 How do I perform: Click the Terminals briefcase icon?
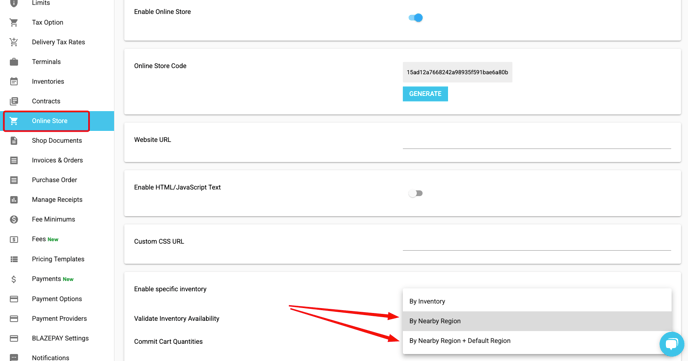pyautogui.click(x=14, y=62)
